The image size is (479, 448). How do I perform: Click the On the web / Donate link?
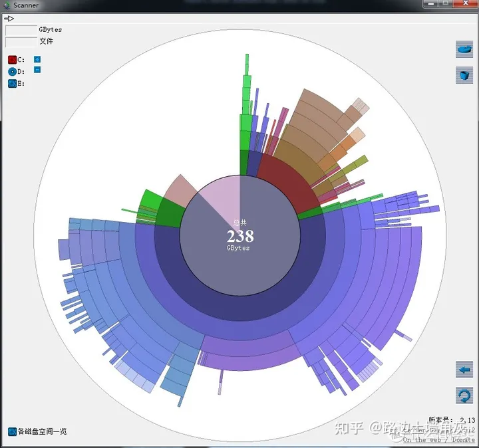pos(438,440)
